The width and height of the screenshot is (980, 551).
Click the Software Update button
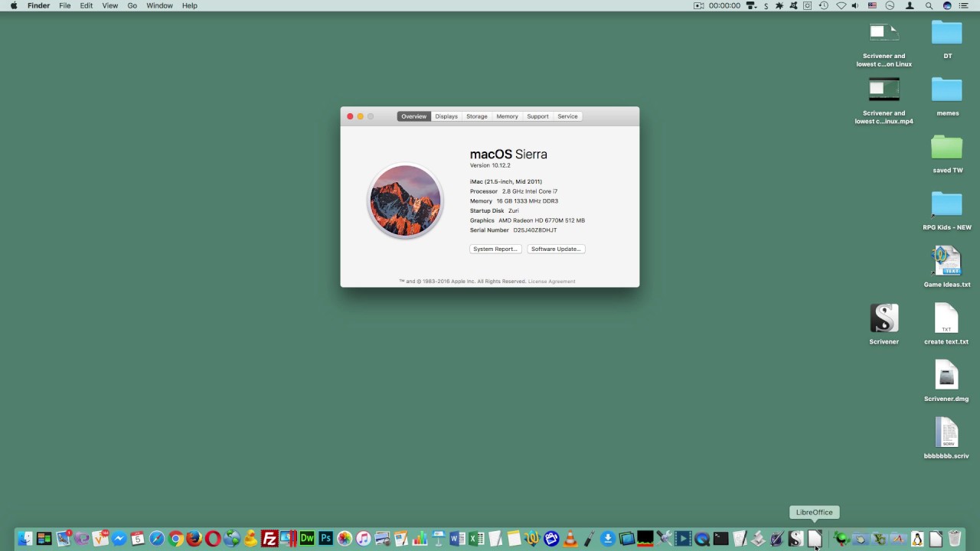point(557,249)
